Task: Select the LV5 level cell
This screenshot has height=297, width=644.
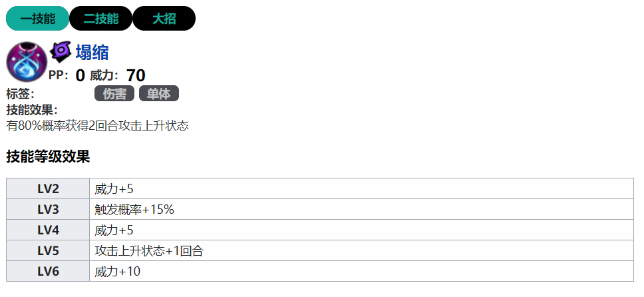Action: 48,251
